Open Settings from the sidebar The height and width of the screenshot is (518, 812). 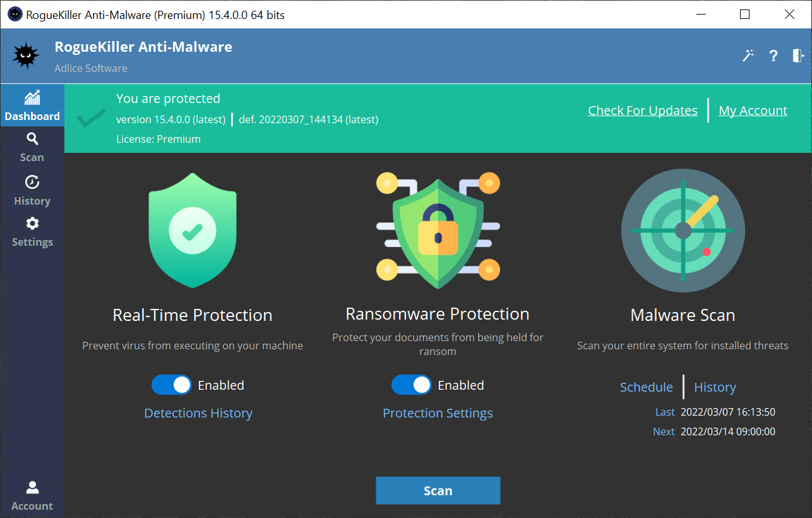pos(32,232)
